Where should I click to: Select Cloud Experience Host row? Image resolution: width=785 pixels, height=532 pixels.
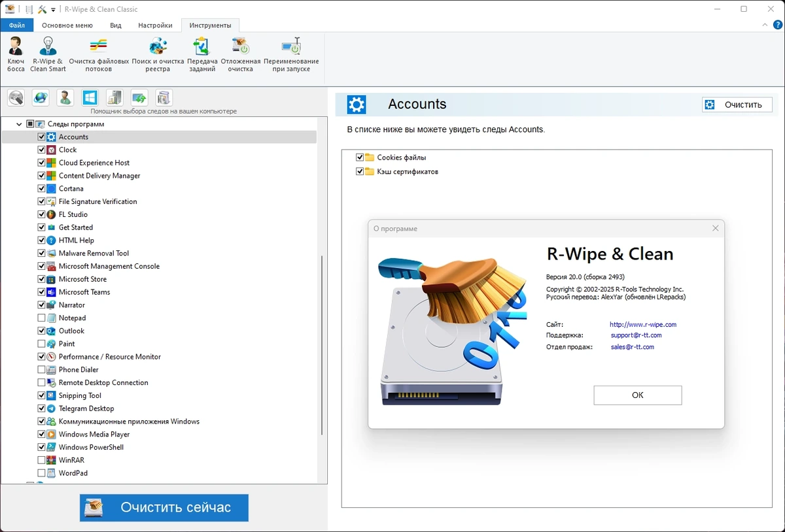[94, 163]
